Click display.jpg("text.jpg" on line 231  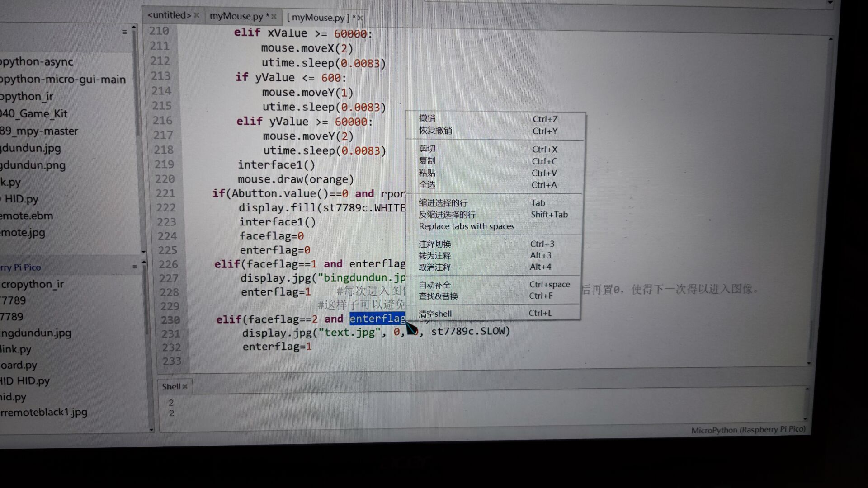click(313, 333)
